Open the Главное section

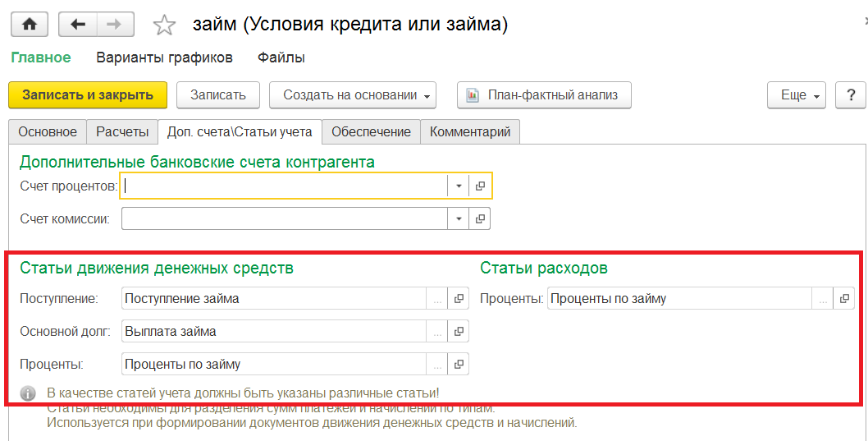(x=41, y=57)
